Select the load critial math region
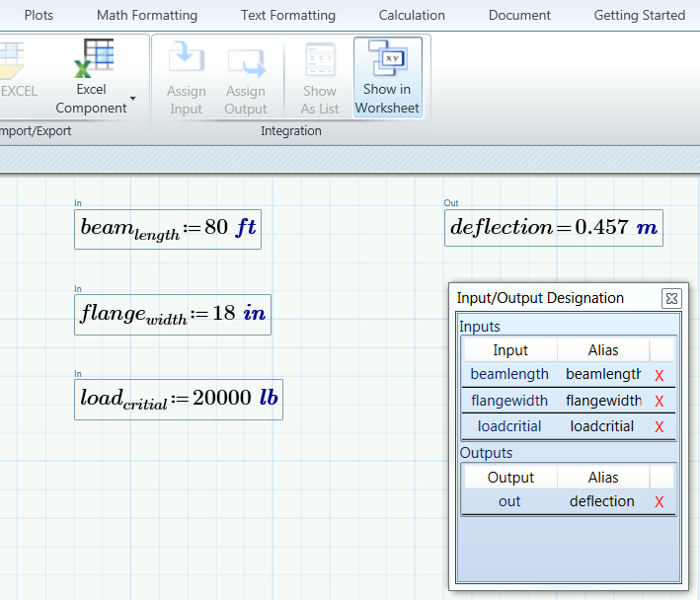The height and width of the screenshot is (600, 700). [x=179, y=400]
